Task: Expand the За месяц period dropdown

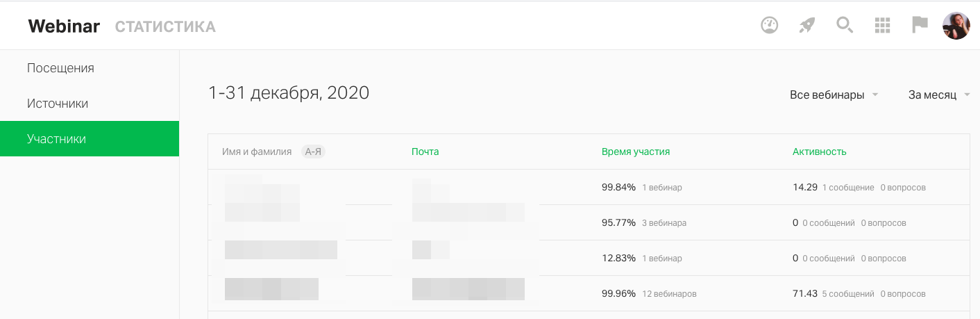Action: pyautogui.click(x=938, y=95)
